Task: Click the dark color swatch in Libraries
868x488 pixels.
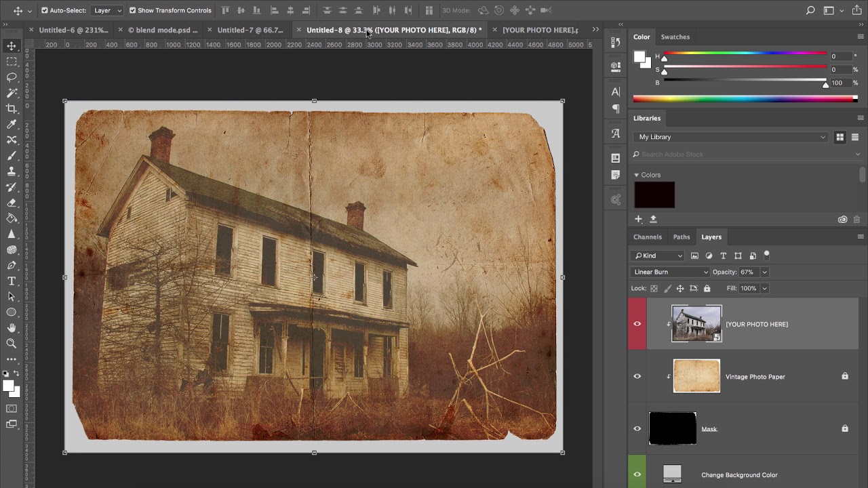Action: coord(654,195)
